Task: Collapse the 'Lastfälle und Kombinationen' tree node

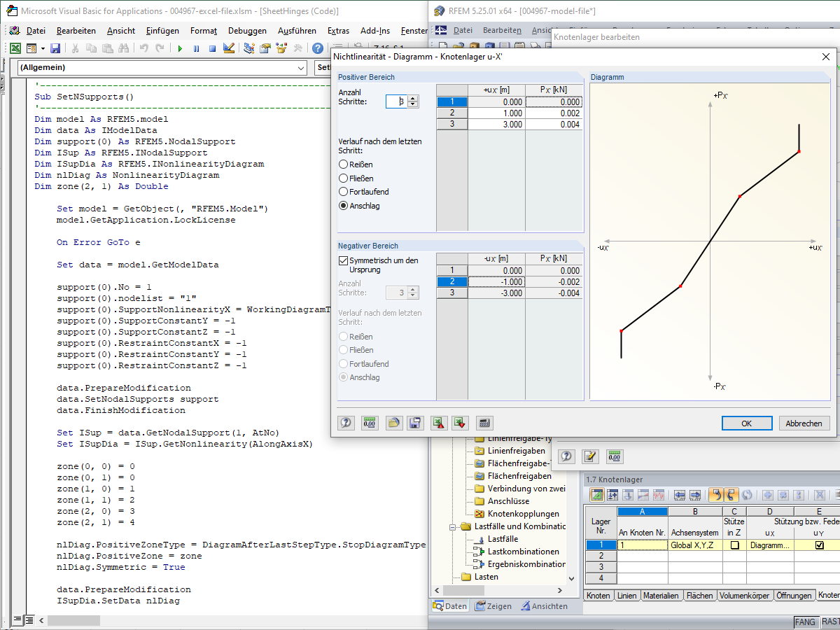Action: point(454,526)
